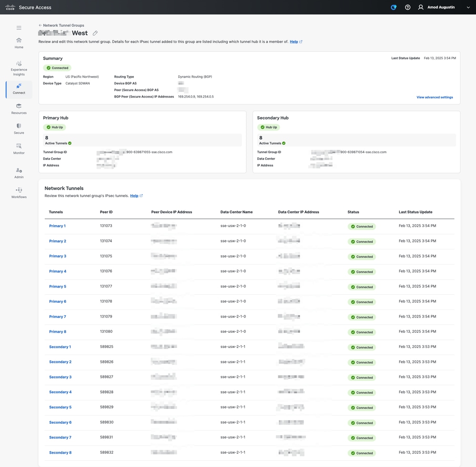Screen dimensions: 476x467
Task: Open the Primary 2 tunnel
Action: click(x=58, y=241)
